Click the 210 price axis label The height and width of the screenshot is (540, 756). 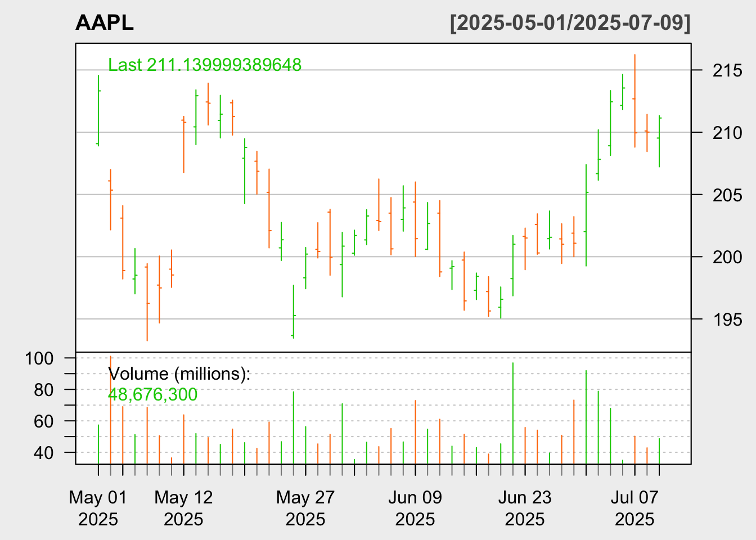(x=727, y=133)
